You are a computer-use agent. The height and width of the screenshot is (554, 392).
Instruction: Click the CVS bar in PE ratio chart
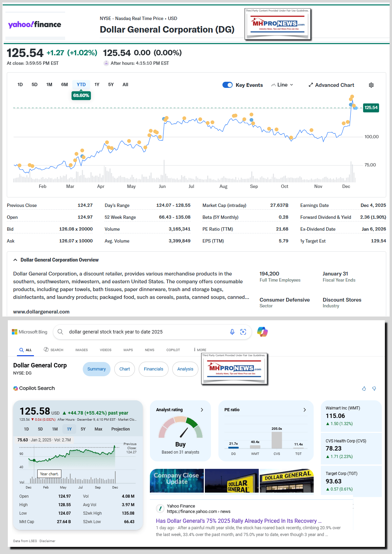pyautogui.click(x=277, y=440)
